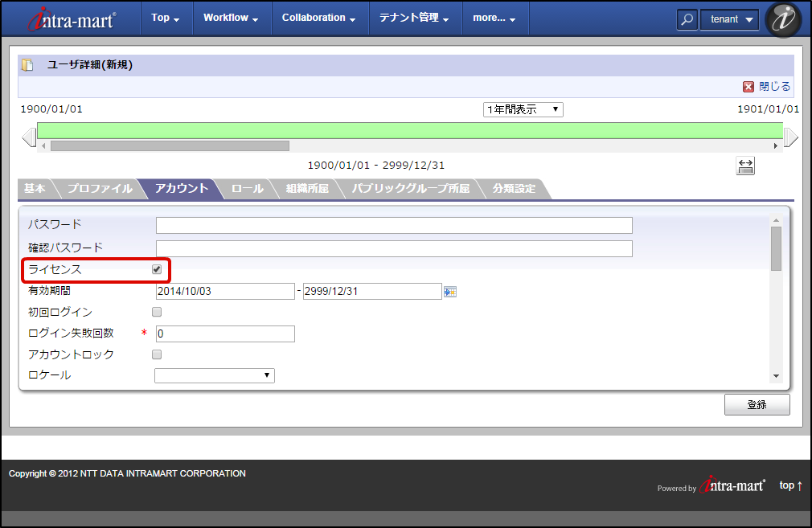The image size is (812, 528).
Task: Click form scrollbar down arrow
Action: pyautogui.click(x=776, y=376)
